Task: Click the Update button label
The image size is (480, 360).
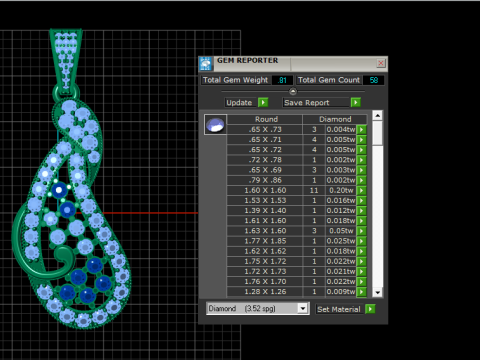Action: click(x=239, y=103)
